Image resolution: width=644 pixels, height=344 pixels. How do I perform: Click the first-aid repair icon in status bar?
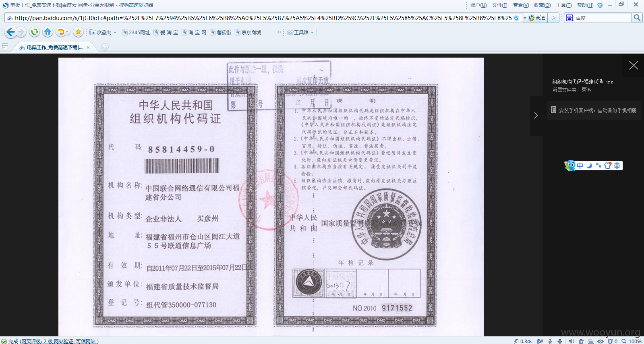click(581, 341)
